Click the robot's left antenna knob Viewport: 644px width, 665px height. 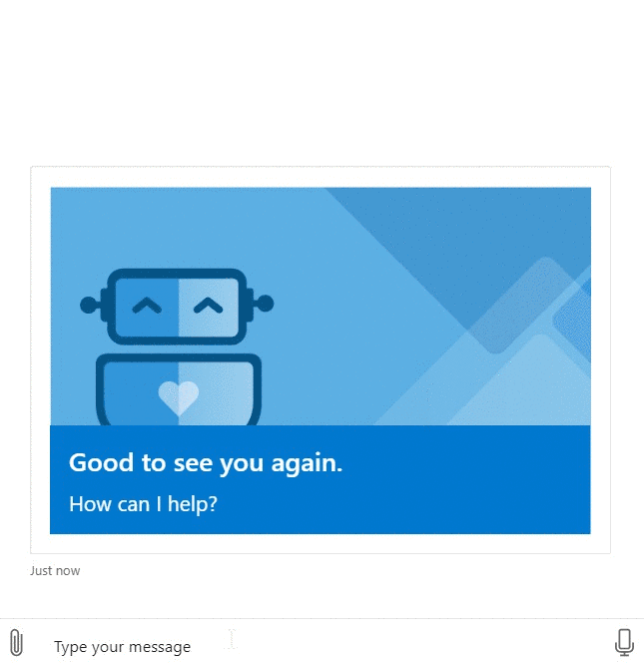(89, 305)
